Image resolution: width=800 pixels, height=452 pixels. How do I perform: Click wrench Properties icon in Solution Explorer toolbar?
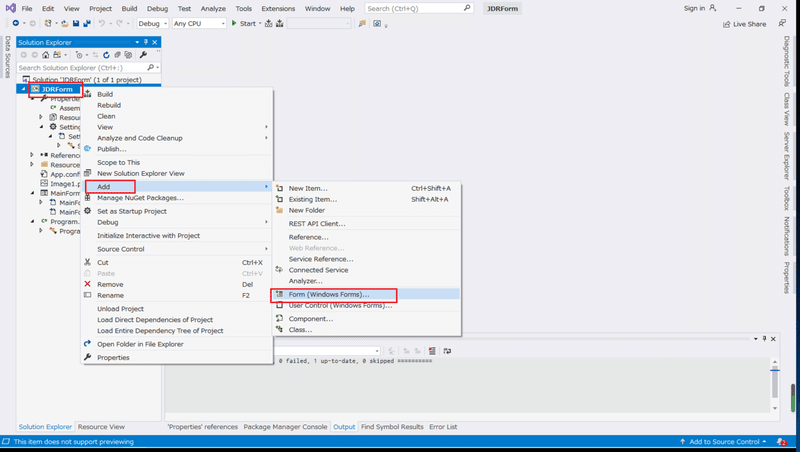143,55
